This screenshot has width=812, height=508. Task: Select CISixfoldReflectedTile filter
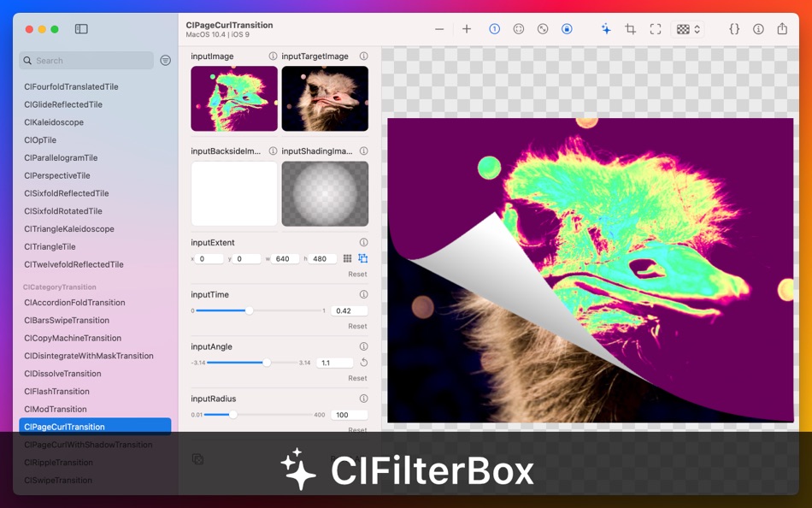tap(67, 193)
